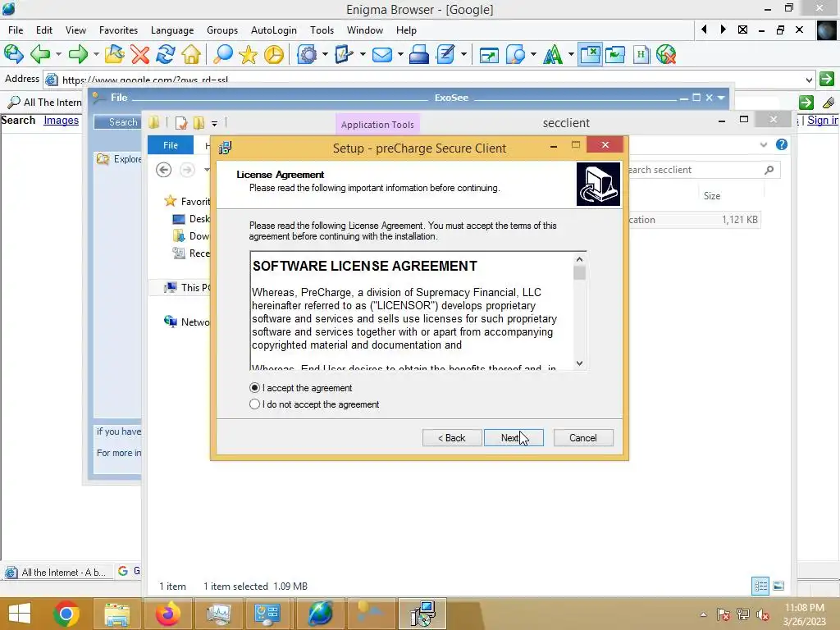Stop loading with the red X icon
Image resolution: width=840 pixels, height=630 pixels.
click(x=140, y=55)
